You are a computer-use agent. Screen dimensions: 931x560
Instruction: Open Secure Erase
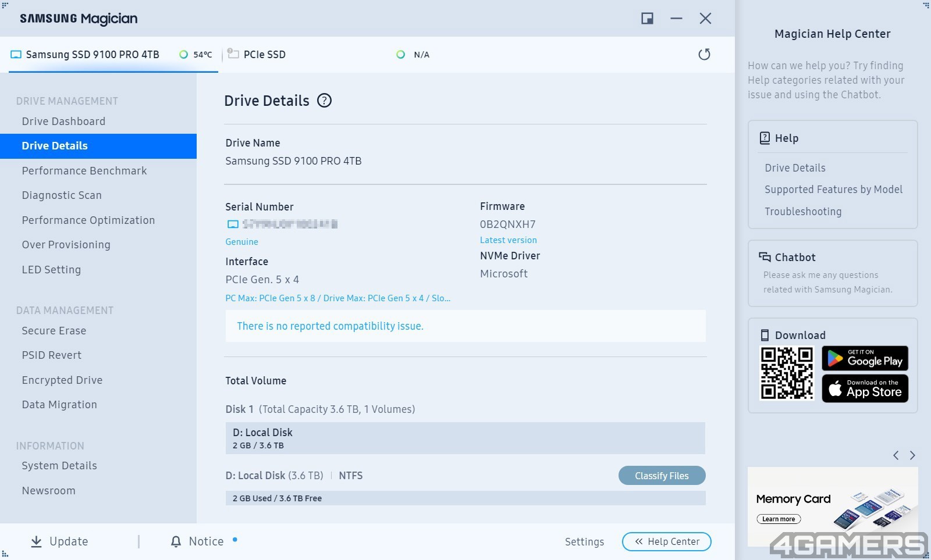pos(54,330)
